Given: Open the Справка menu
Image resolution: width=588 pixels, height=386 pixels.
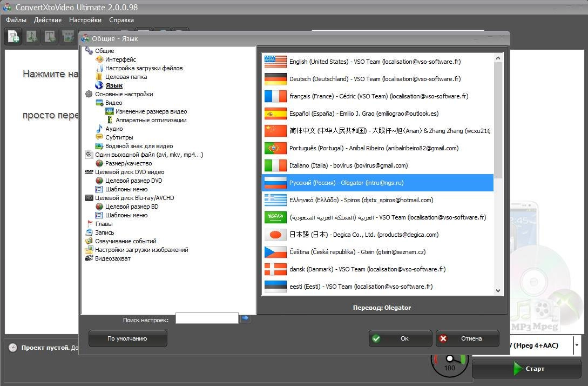Looking at the screenshot, I should (121, 20).
